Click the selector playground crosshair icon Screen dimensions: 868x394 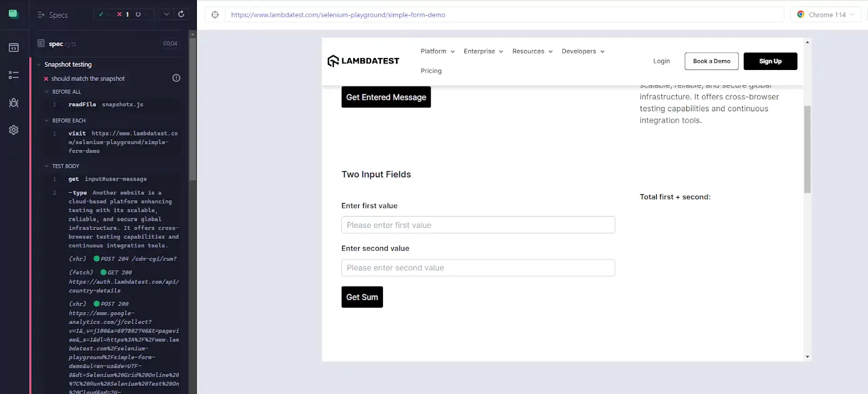pos(215,15)
